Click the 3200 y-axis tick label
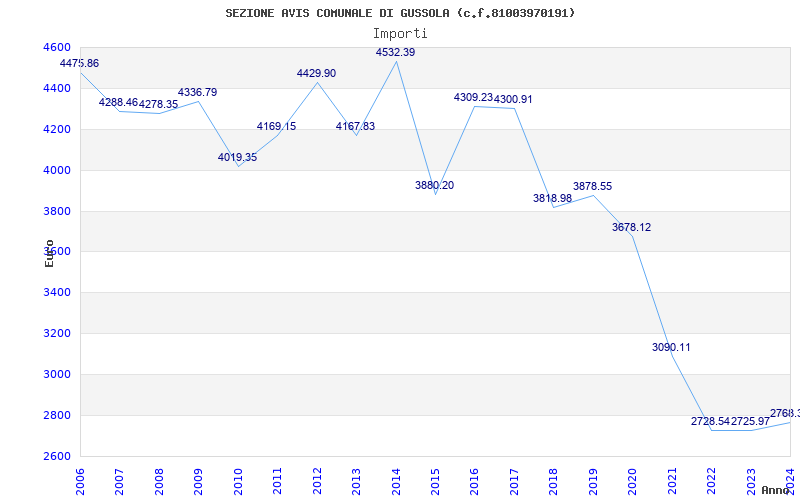 pos(58,334)
